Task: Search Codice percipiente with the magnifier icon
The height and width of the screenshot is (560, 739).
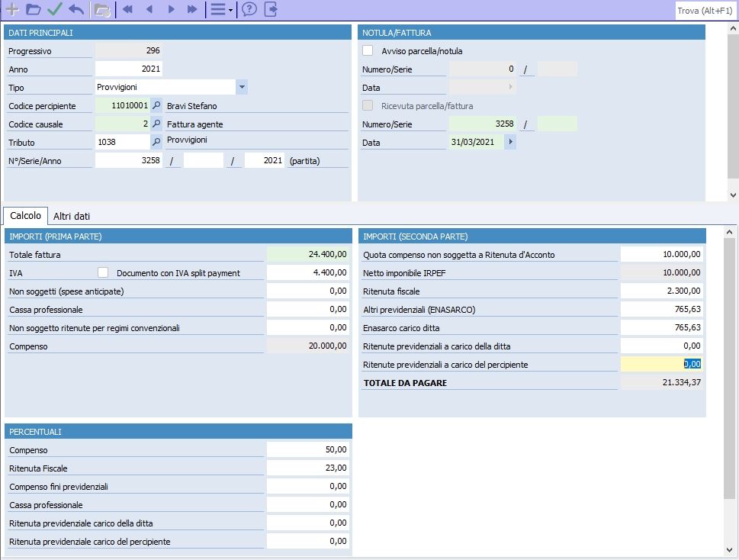Action: coord(156,106)
